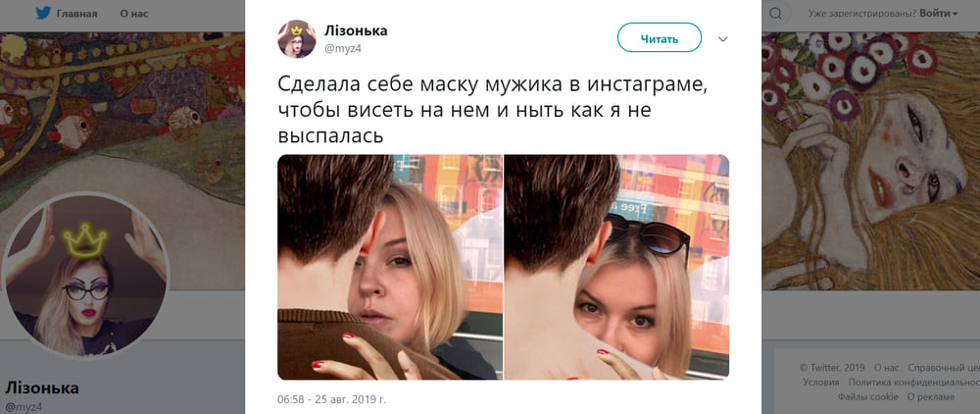Follow the account with Читать button
Image resolution: width=980 pixels, height=414 pixels.
(660, 38)
